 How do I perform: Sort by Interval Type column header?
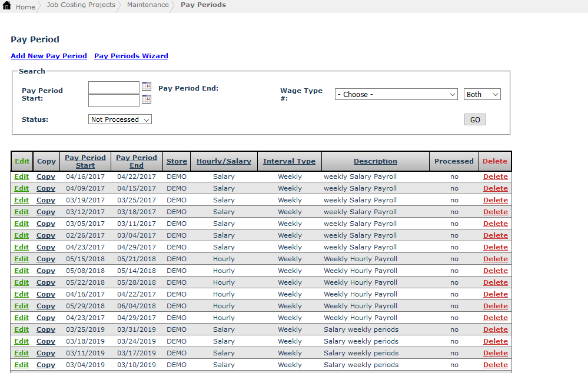[x=289, y=161]
